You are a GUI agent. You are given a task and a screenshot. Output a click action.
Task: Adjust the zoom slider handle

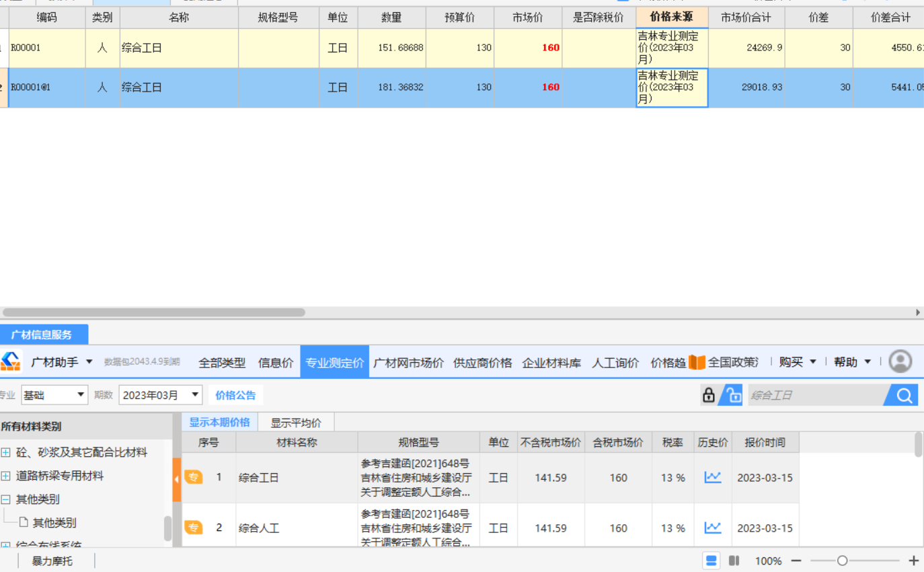[x=842, y=561]
